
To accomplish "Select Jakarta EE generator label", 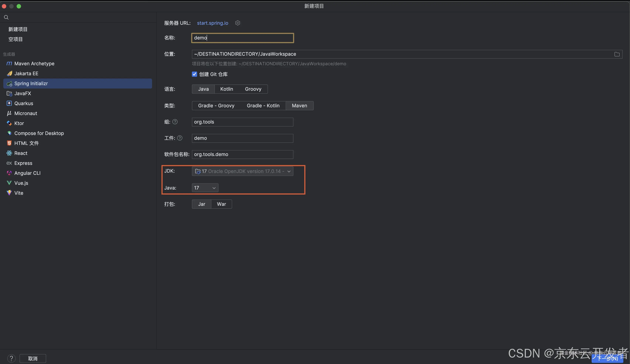I will tap(26, 73).
